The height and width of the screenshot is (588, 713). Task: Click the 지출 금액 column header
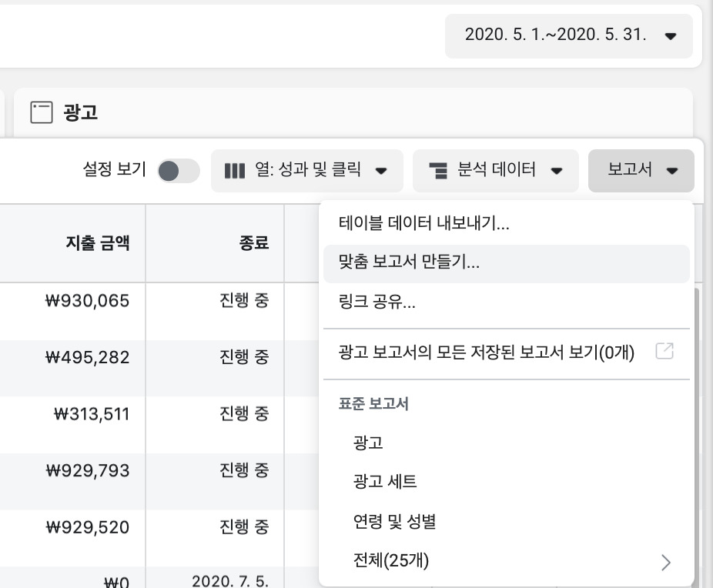click(97, 243)
